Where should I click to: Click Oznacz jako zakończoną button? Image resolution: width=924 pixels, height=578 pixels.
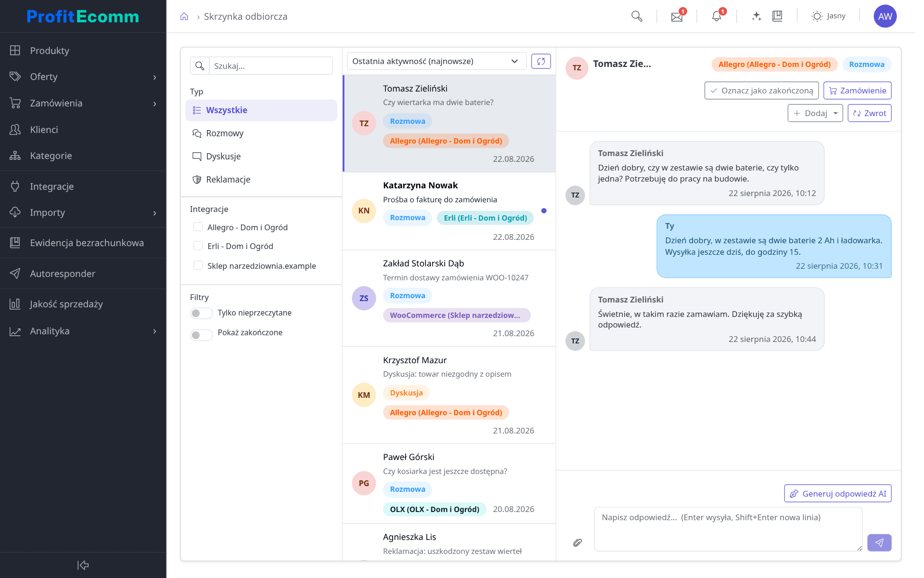click(x=761, y=91)
